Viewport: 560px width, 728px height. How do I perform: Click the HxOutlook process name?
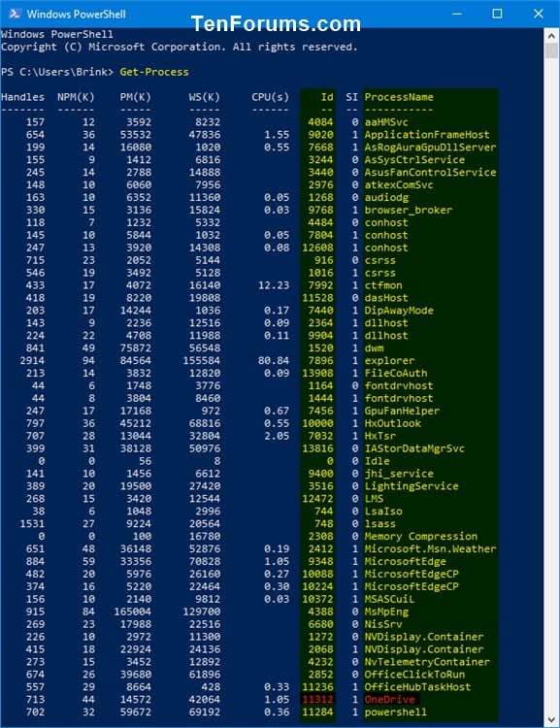click(x=393, y=423)
